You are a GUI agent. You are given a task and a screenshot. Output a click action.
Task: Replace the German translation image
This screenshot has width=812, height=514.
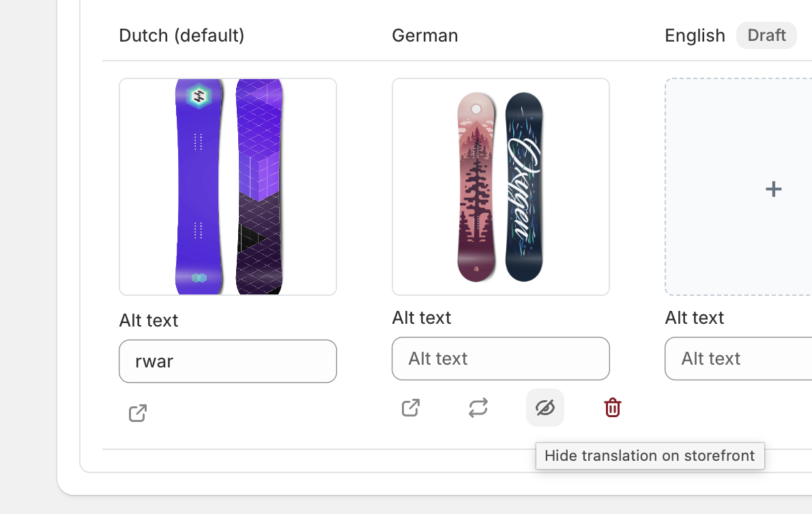coord(478,408)
